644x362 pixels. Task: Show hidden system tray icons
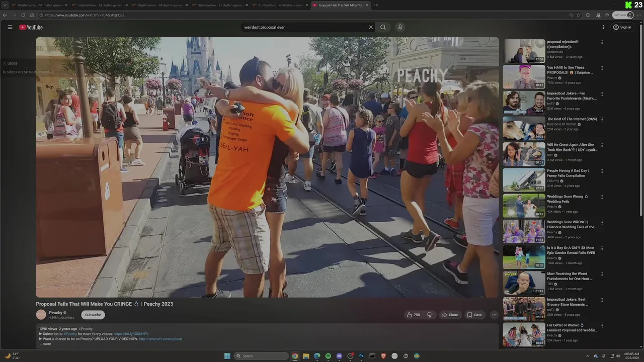point(587,356)
